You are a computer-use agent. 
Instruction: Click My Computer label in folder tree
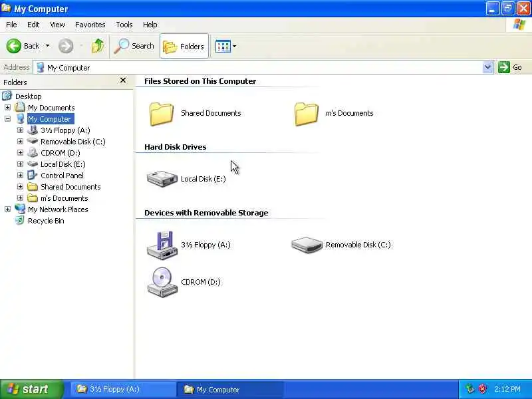tap(49, 119)
